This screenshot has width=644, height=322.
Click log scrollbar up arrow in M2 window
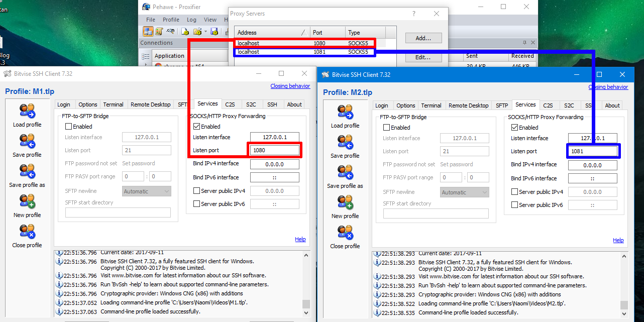coord(624,256)
